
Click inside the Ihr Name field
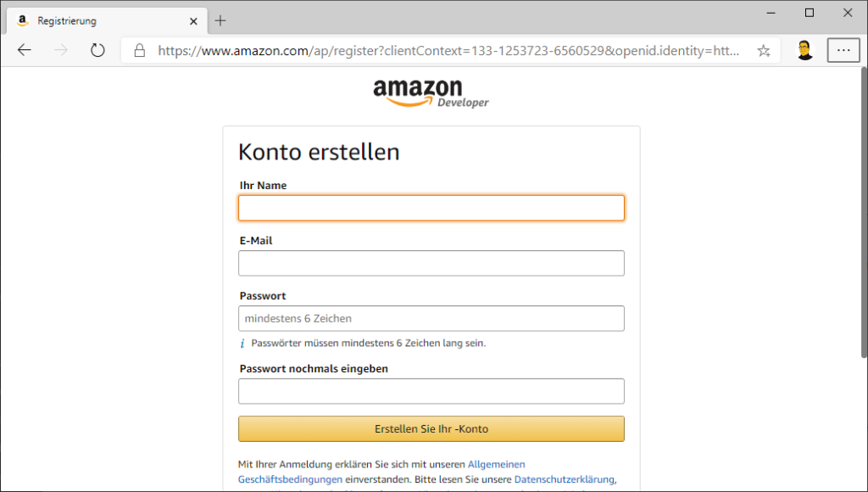click(x=431, y=208)
